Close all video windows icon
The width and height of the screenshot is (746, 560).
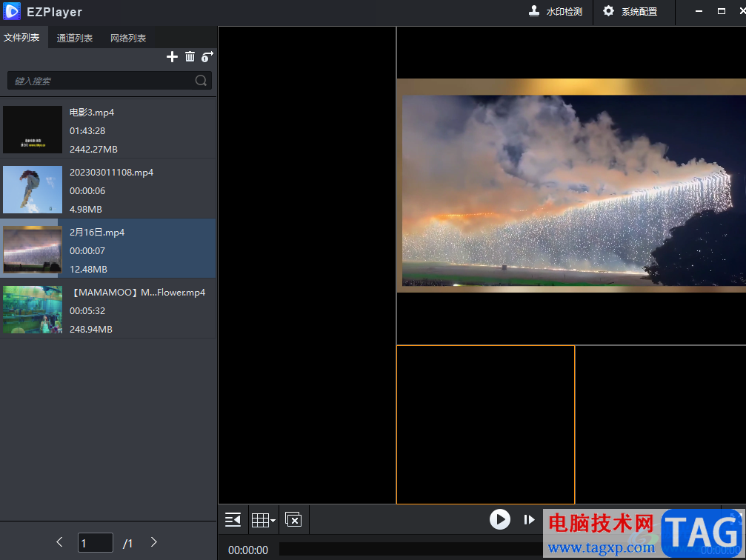click(x=293, y=520)
